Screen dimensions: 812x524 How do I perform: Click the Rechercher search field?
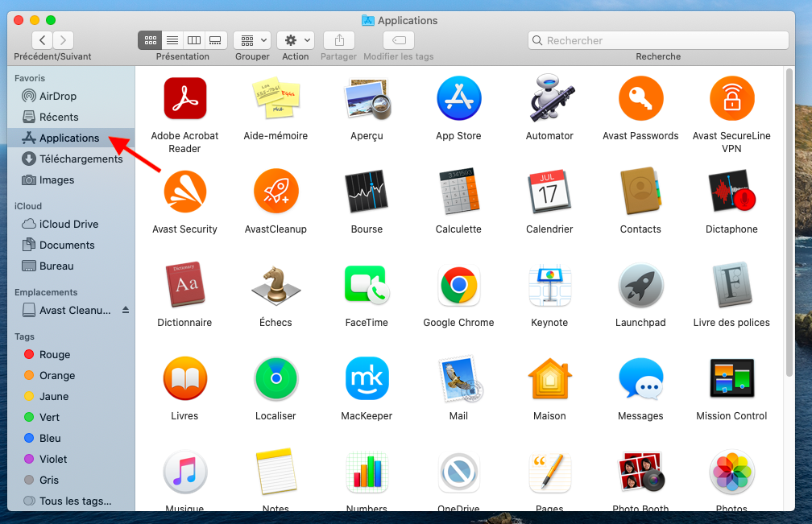pos(658,40)
